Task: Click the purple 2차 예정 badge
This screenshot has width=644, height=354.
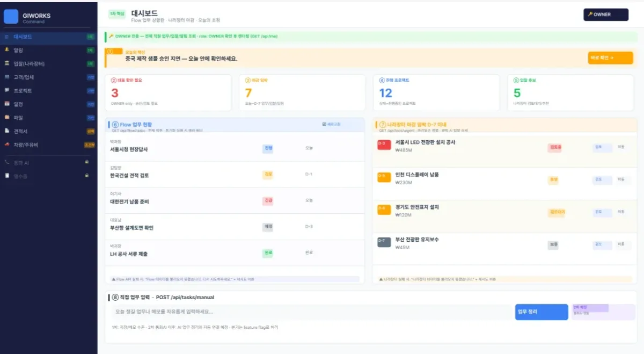Action: tap(590, 308)
